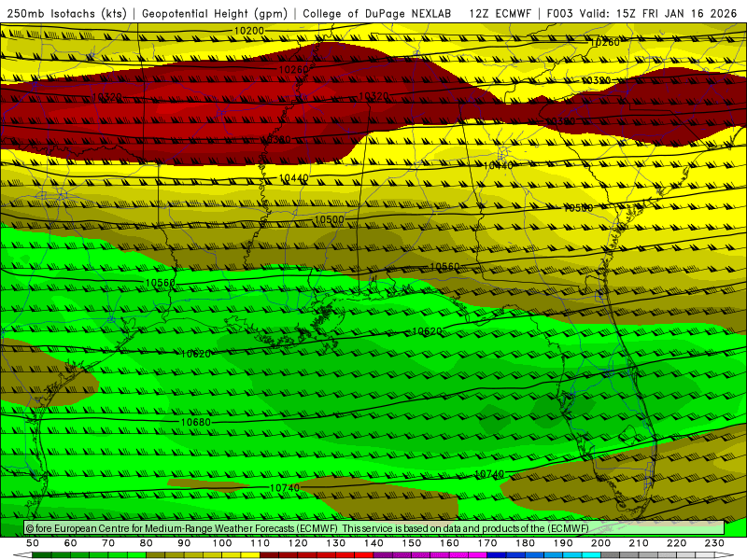Viewport: 747px width, 560px height.
Task: Click the 210 kt color scale label
Action: pos(639,543)
